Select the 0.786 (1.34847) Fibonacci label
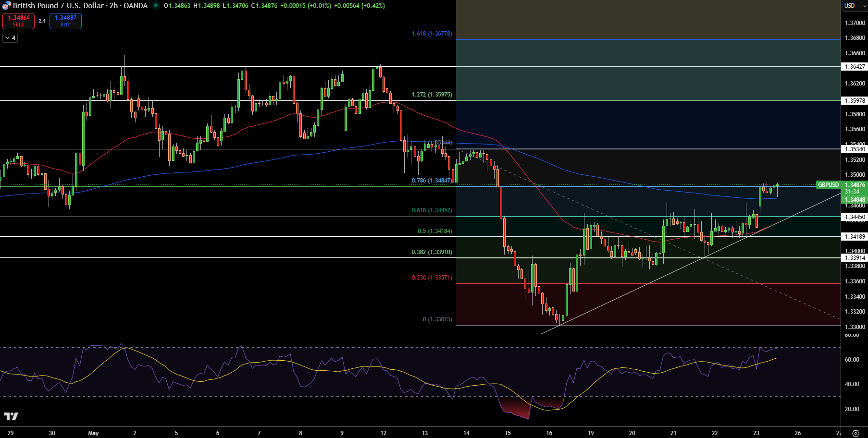 click(432, 181)
